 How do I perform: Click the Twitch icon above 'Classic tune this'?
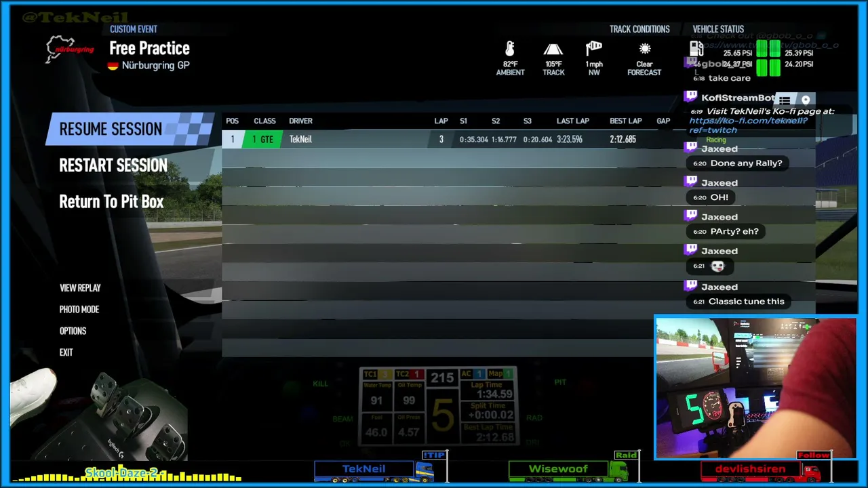coord(690,286)
